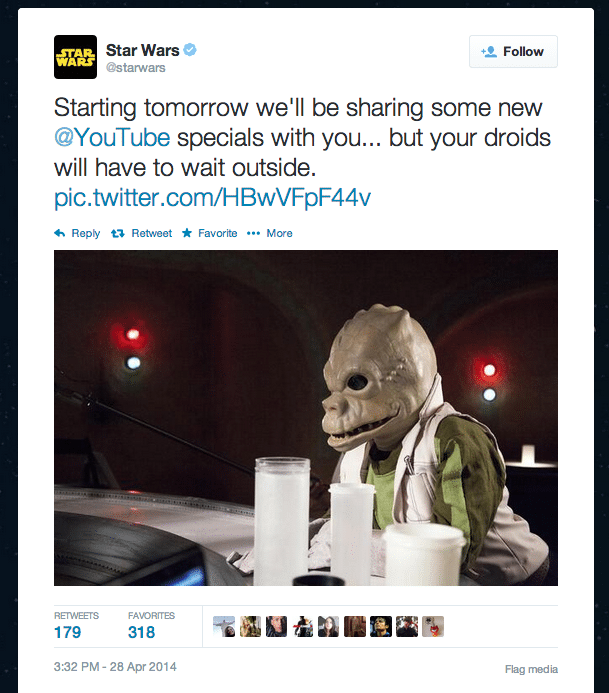Image resolution: width=609 pixels, height=693 pixels.
Task: Click the Retweet arrows icon
Action: coord(118,233)
